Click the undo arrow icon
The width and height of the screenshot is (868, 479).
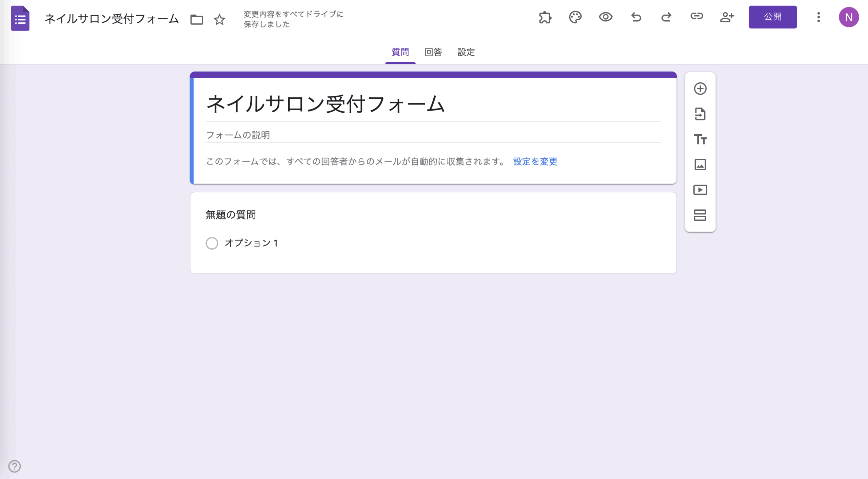636,17
